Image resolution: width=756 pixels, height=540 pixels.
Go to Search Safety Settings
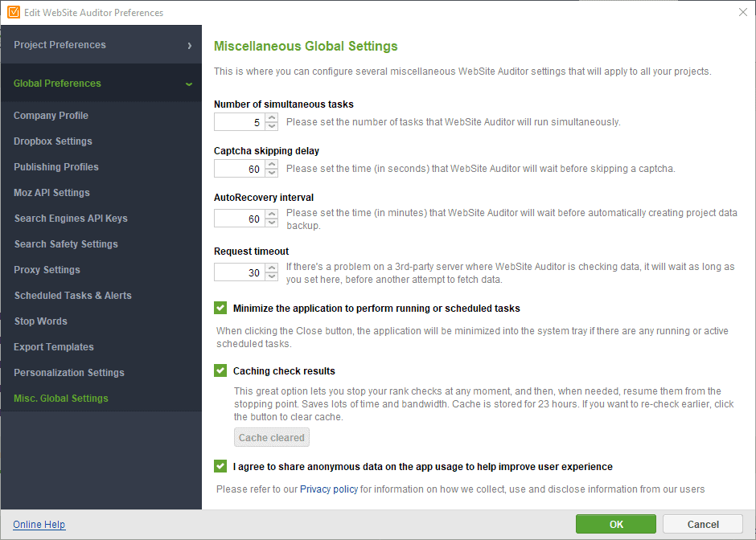(x=66, y=244)
